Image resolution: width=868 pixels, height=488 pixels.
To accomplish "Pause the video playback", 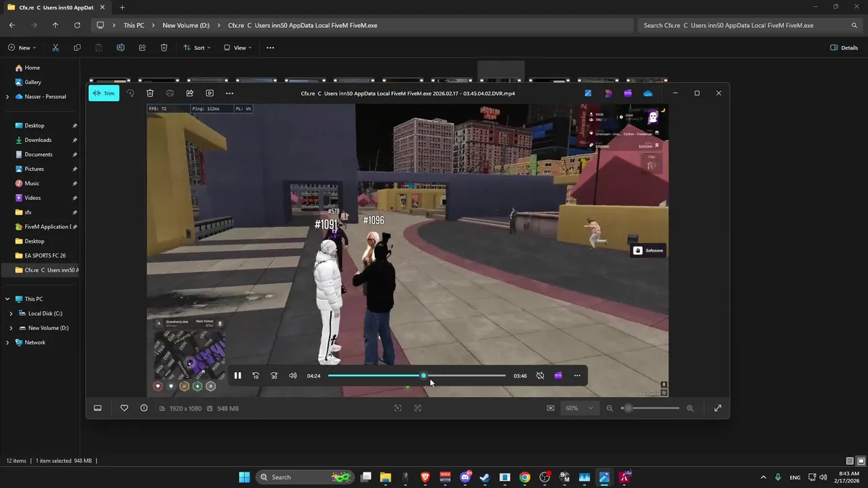I will pyautogui.click(x=237, y=375).
